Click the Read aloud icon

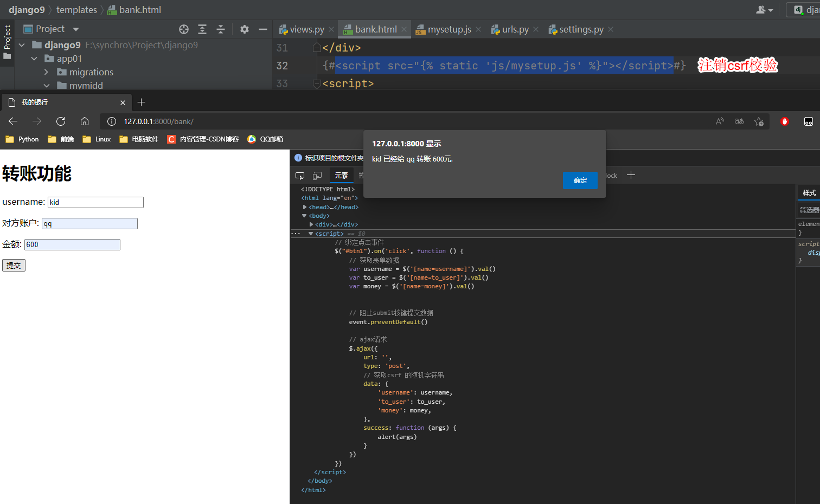pos(720,121)
